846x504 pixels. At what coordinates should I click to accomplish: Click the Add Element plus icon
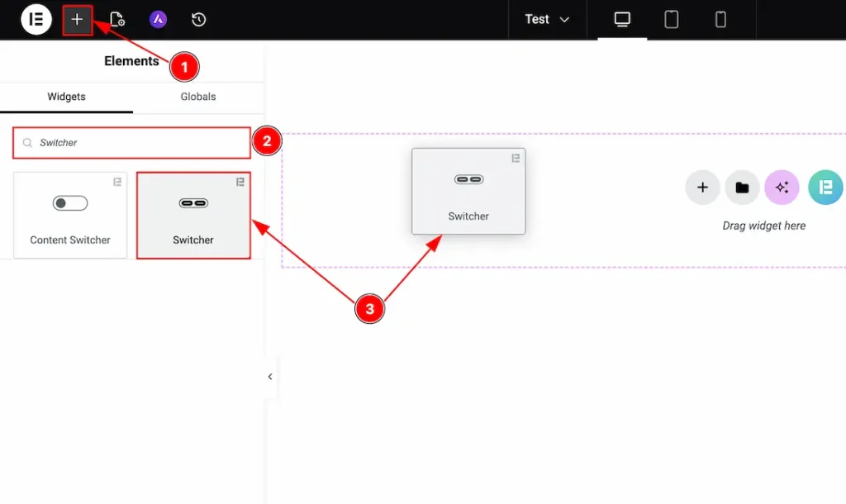pos(77,19)
